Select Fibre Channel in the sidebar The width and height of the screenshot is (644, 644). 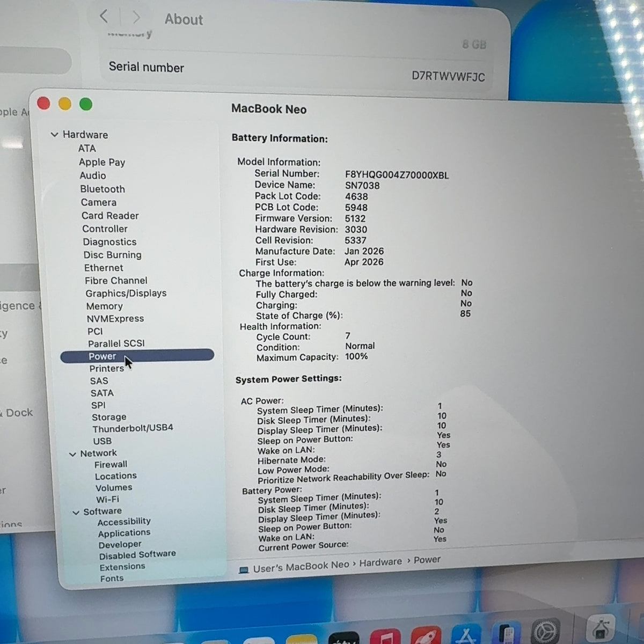coord(116,281)
